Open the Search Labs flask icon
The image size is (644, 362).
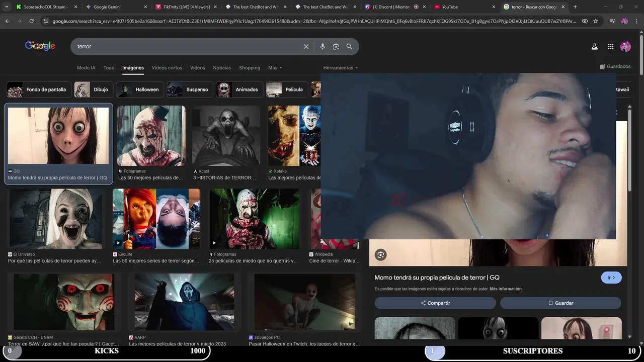[x=594, y=46]
